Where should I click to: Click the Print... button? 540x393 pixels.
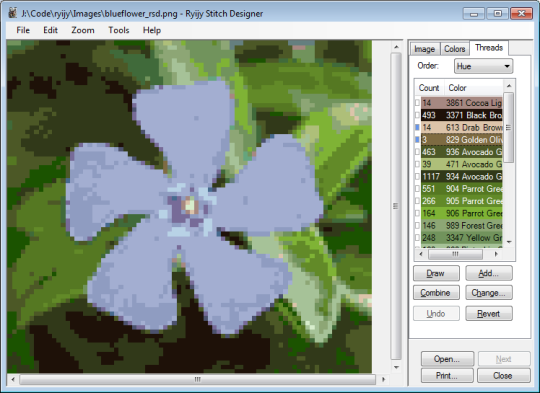[x=447, y=375]
